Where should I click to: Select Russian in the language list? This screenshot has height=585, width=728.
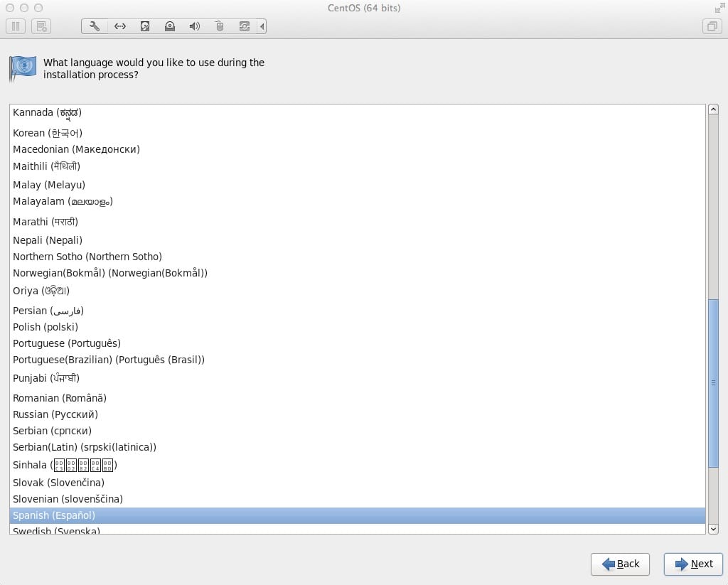[x=55, y=414]
